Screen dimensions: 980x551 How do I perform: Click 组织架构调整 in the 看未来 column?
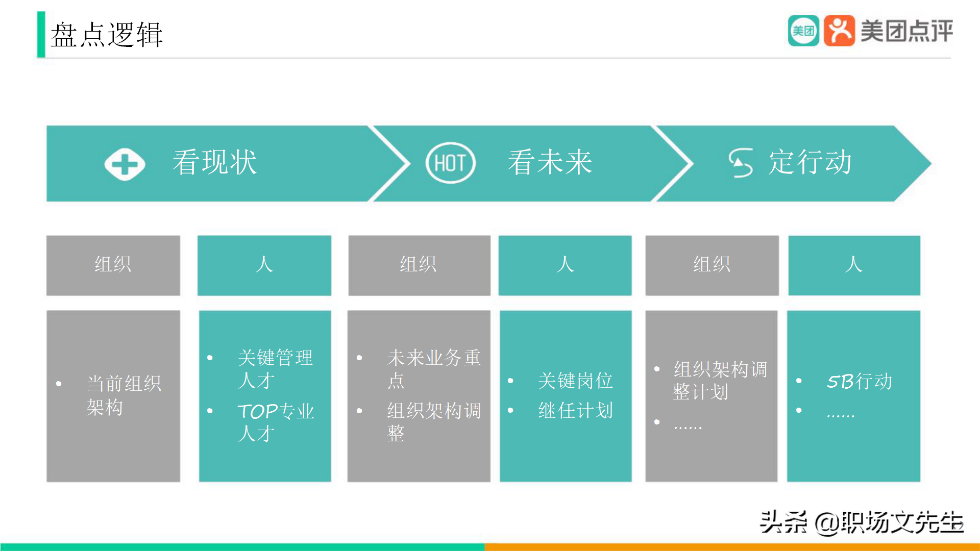[x=434, y=422]
